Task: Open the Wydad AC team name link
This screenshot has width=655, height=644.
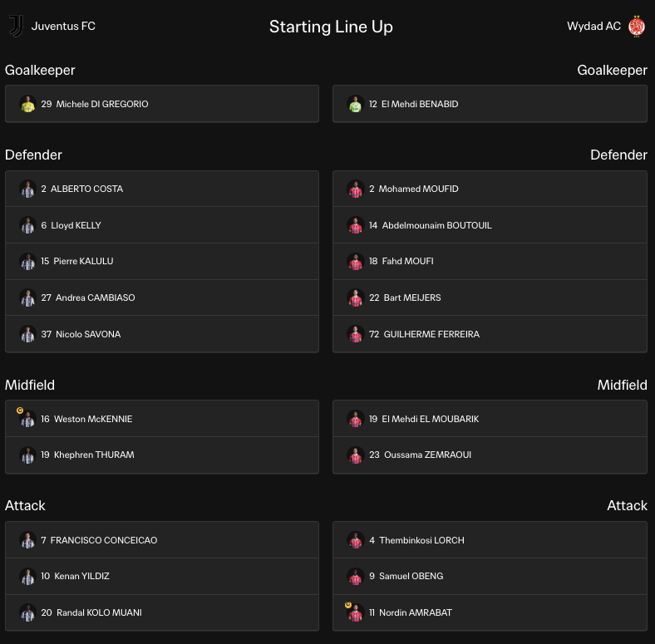Action: (x=593, y=26)
